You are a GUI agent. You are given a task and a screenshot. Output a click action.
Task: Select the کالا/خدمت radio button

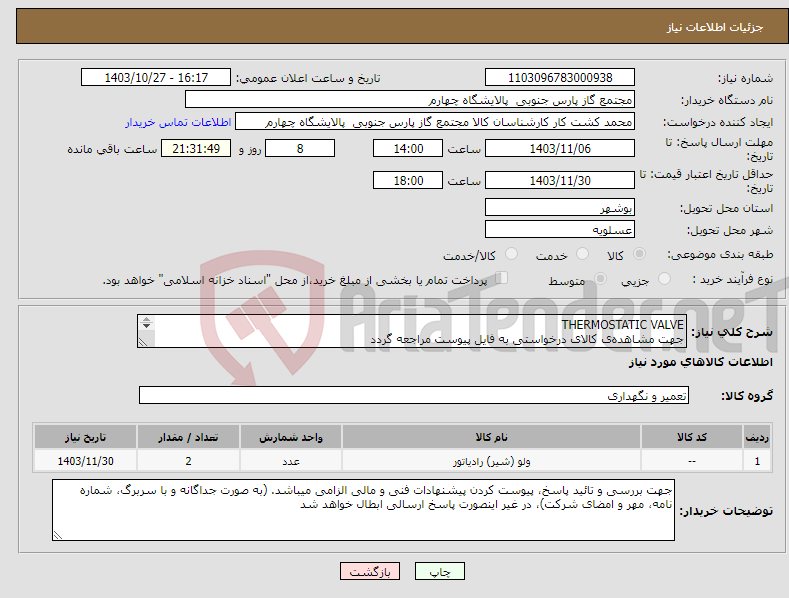click(x=511, y=254)
